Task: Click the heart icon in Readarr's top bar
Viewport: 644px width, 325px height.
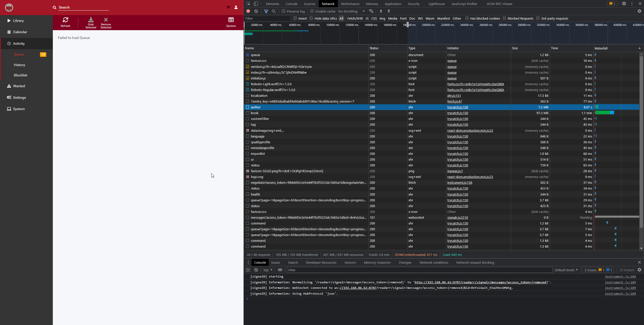Action: coord(228,7)
